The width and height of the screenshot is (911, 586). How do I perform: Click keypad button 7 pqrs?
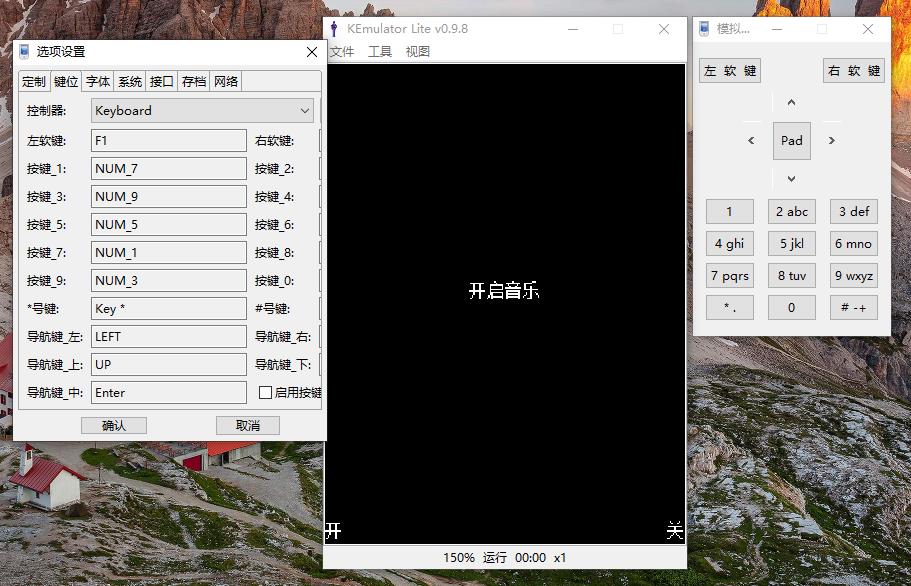tap(730, 275)
